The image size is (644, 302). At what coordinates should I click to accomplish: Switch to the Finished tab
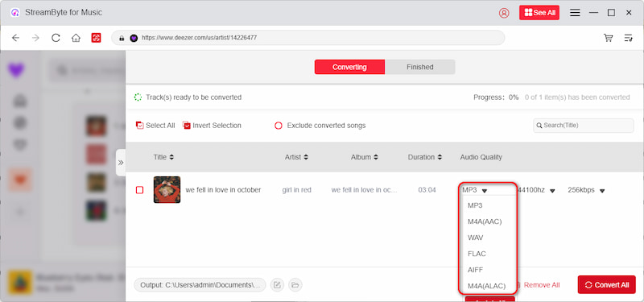point(419,67)
